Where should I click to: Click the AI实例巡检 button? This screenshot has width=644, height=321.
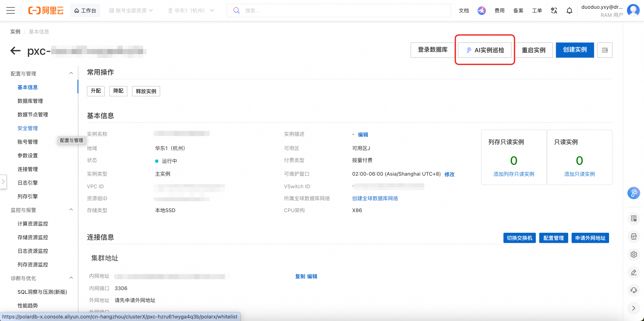point(484,50)
